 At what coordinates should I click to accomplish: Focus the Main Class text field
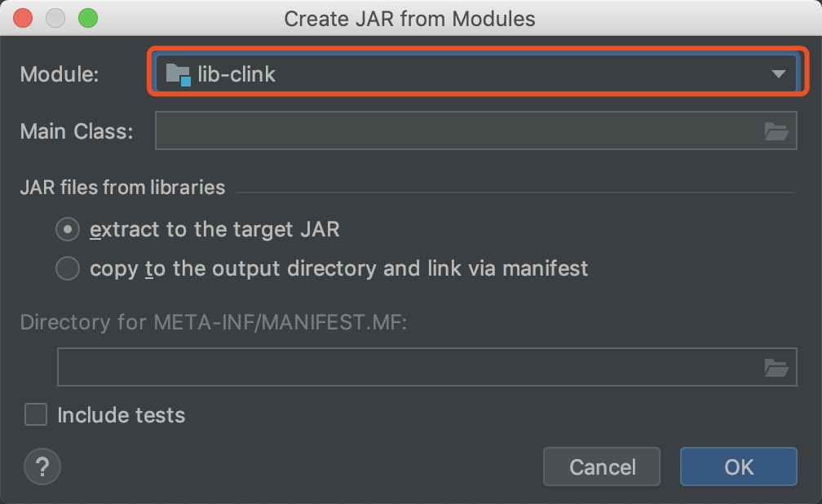coord(457,130)
